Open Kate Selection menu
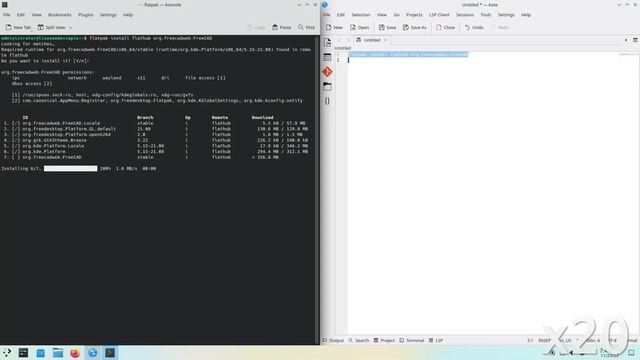This screenshot has width=640, height=360. [361, 15]
